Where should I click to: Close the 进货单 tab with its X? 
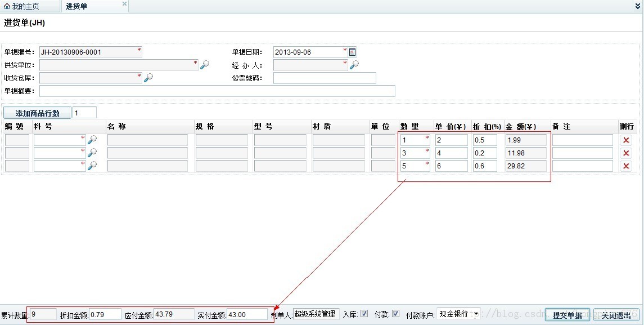point(124,4)
